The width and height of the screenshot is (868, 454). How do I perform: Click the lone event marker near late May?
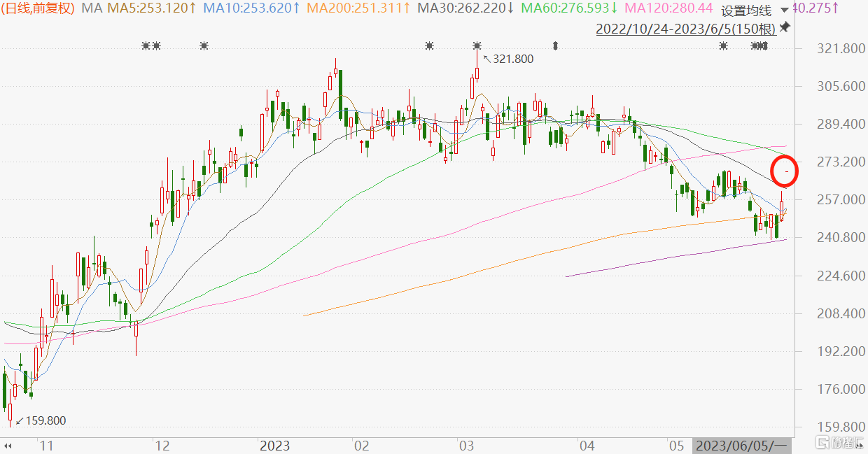(724, 46)
